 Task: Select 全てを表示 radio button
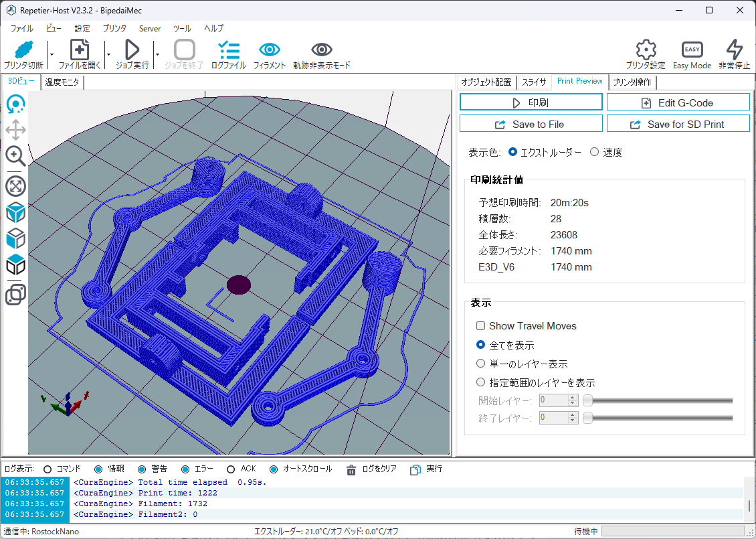481,345
